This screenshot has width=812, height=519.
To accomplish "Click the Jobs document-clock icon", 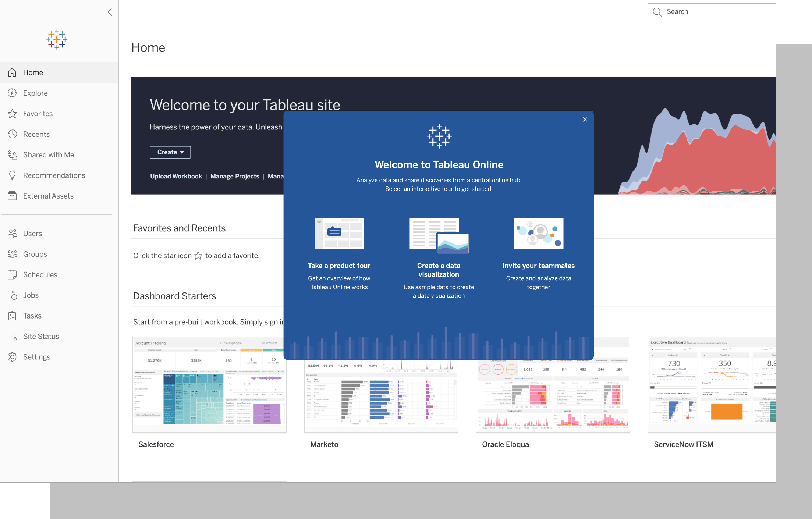I will point(12,295).
